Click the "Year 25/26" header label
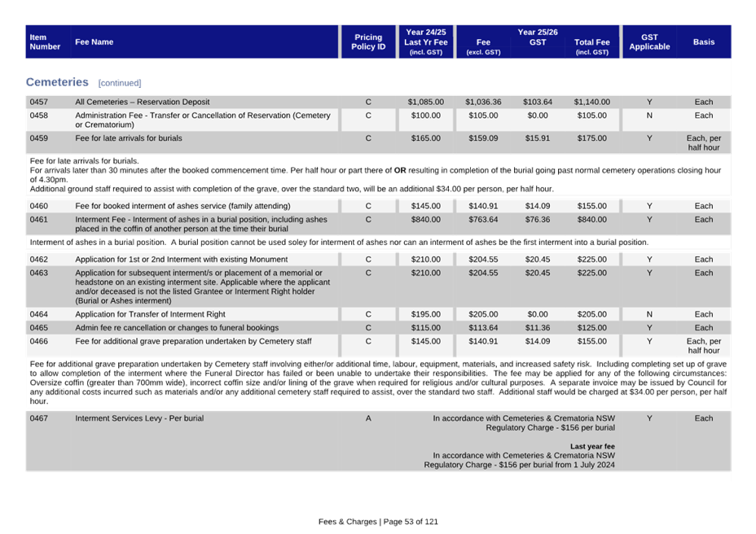Image resolution: width=756 pixels, height=534 pixels. (538, 33)
